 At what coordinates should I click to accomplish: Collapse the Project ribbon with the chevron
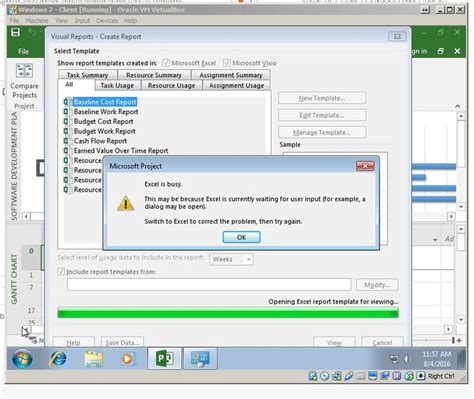[458, 106]
